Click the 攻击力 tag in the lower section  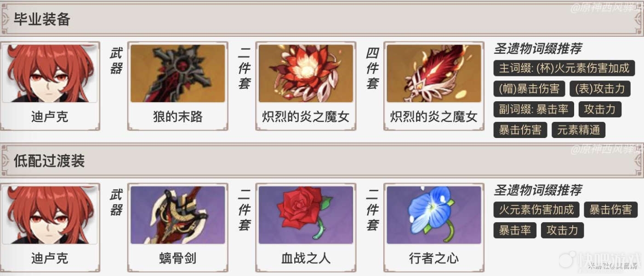pyautogui.click(x=562, y=230)
